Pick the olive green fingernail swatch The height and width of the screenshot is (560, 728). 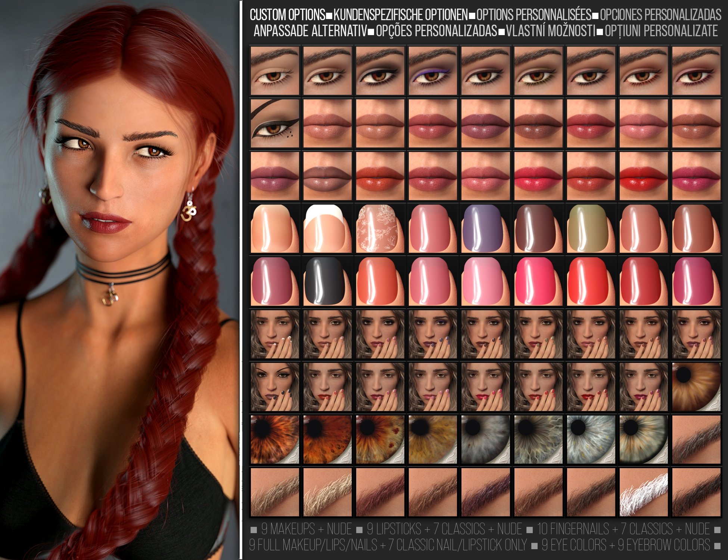pos(591,228)
